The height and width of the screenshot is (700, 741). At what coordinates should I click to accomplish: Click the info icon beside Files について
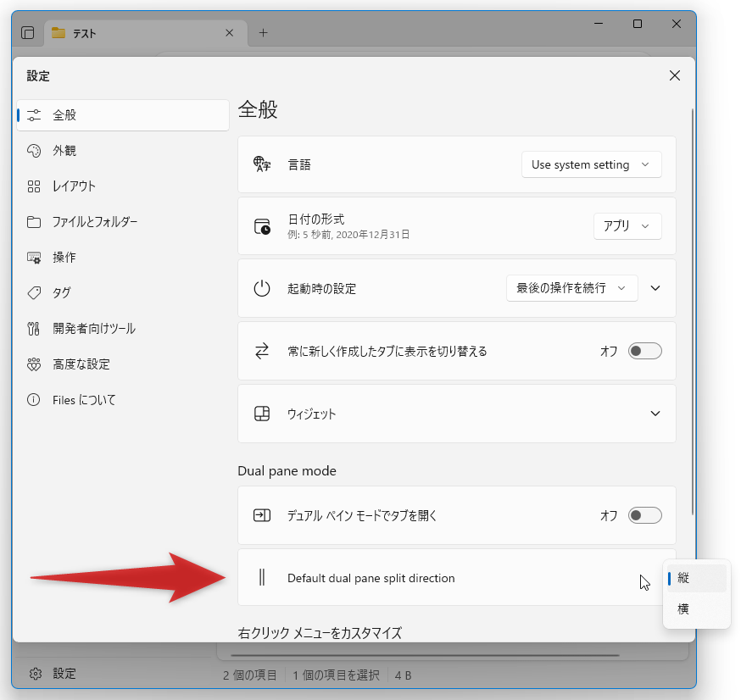point(34,400)
